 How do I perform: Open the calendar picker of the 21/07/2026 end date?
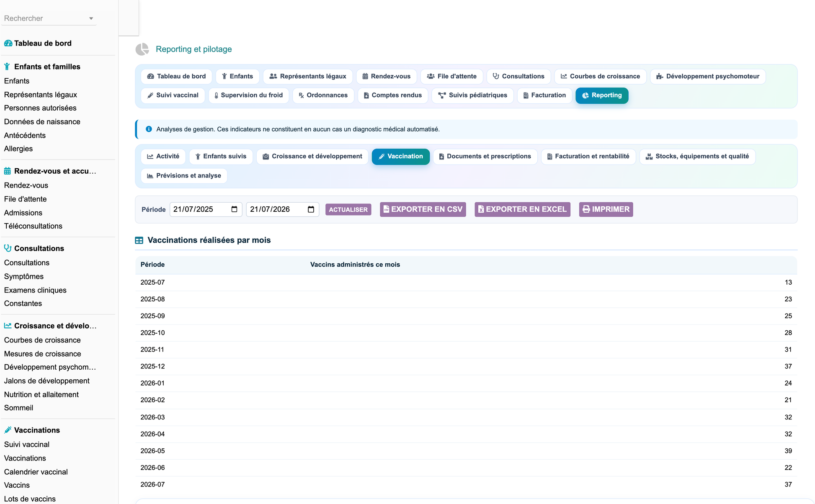311,209
